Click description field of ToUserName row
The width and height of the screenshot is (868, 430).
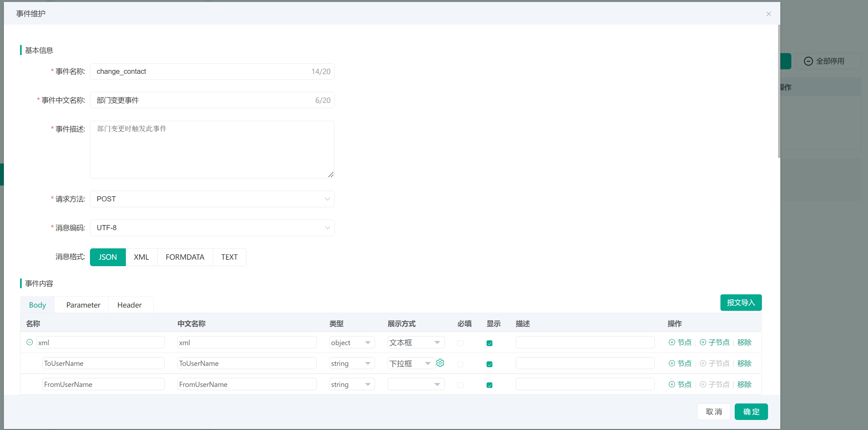click(585, 363)
